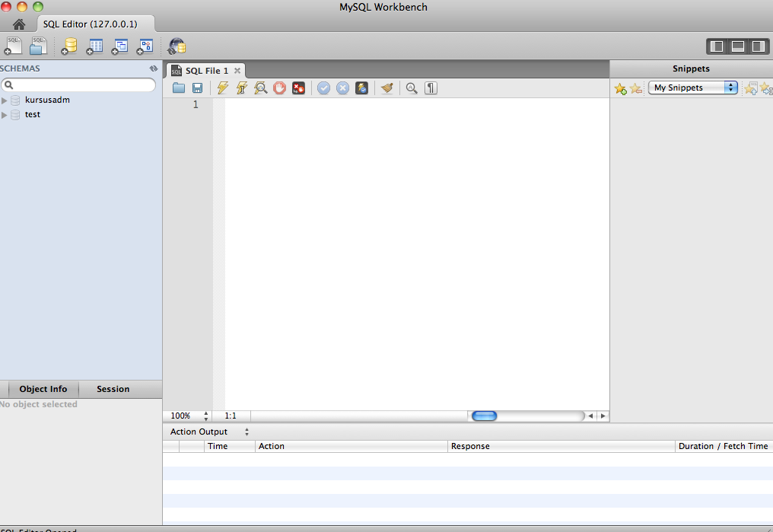Image resolution: width=773 pixels, height=532 pixels.
Task: Click the Snippets panel header
Action: coord(691,68)
